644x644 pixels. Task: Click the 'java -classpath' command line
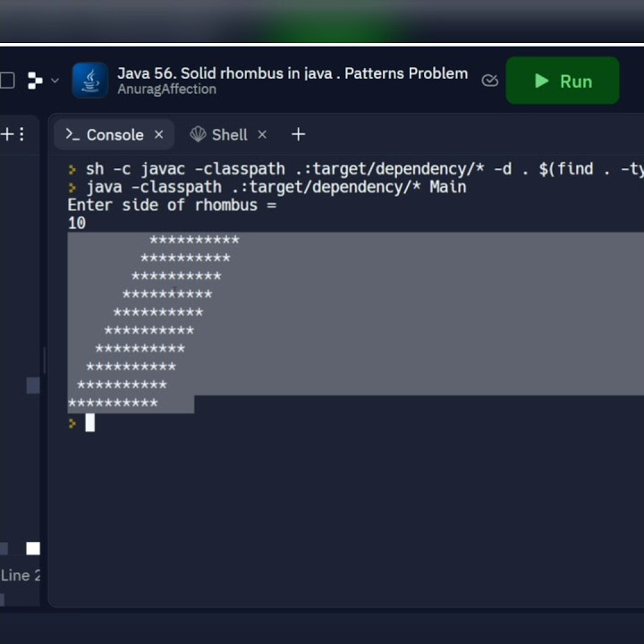[x=275, y=187]
